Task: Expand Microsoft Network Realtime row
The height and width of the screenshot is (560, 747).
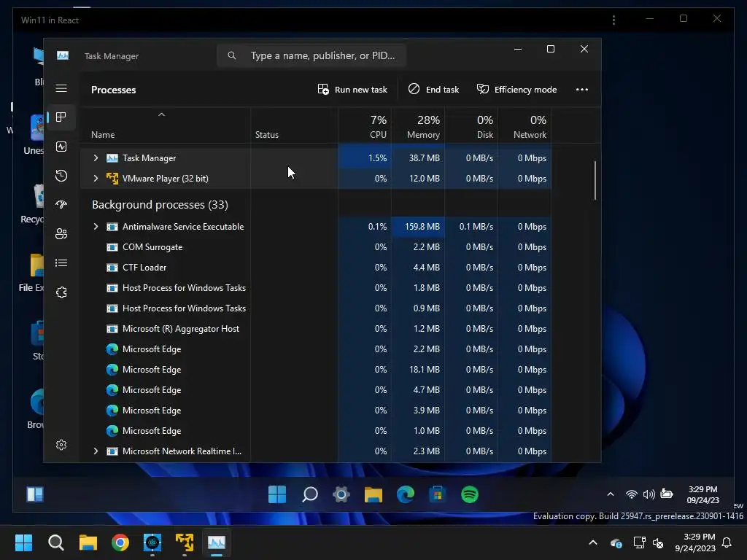Action: [96, 451]
